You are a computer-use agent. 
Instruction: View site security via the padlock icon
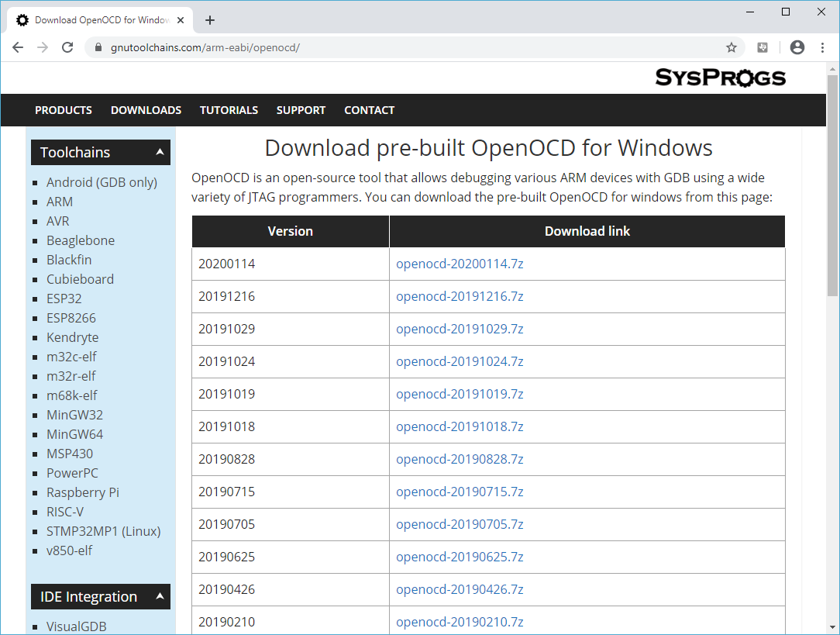[98, 47]
